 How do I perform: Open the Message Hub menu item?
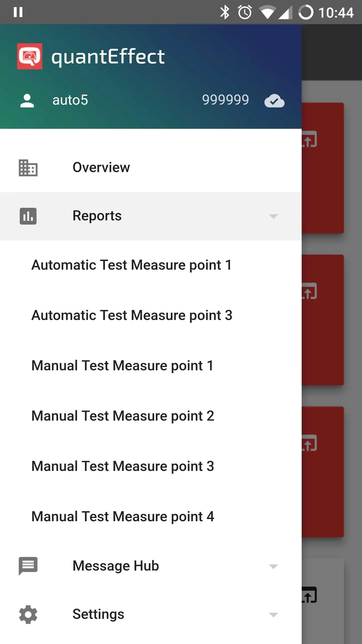[x=151, y=566]
